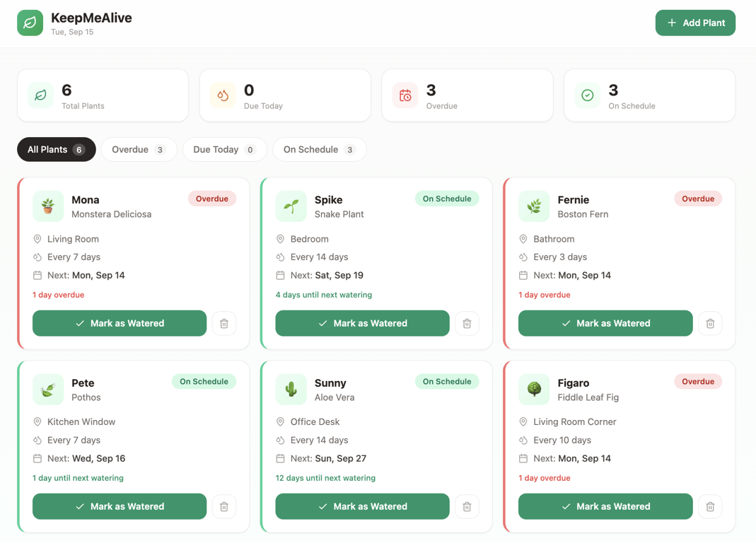The height and width of the screenshot is (543, 756).
Task: Mark Spike as Watered
Action: point(363,323)
